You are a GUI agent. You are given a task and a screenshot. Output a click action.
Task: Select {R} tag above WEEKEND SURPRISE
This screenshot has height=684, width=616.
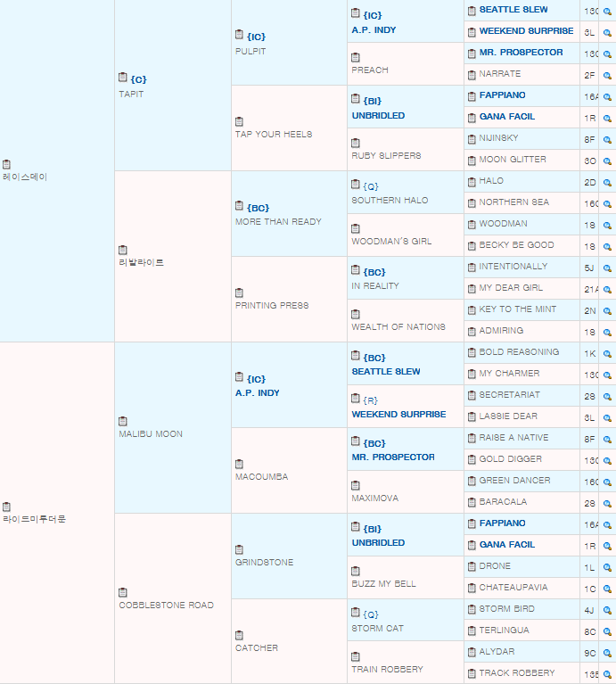[371, 400]
